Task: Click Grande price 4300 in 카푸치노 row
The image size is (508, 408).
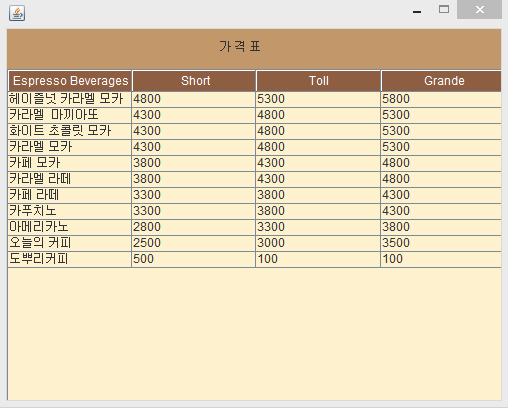Action: [441, 211]
